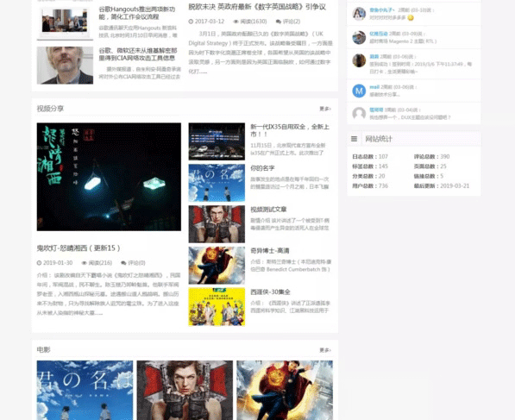
Task: Open the 谷歌、微软还未从维基解密 article title
Action: coord(138,54)
